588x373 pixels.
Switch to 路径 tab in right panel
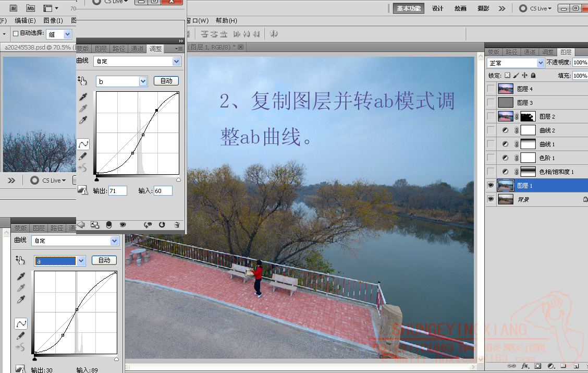511,52
